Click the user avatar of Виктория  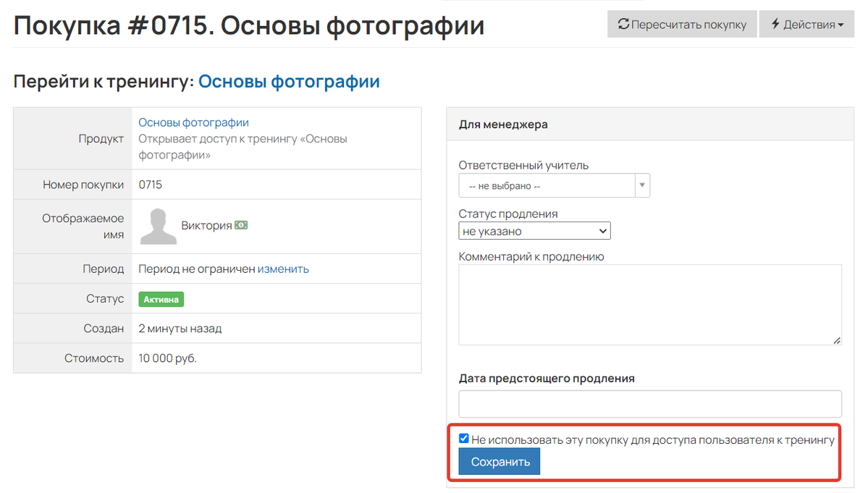point(159,227)
